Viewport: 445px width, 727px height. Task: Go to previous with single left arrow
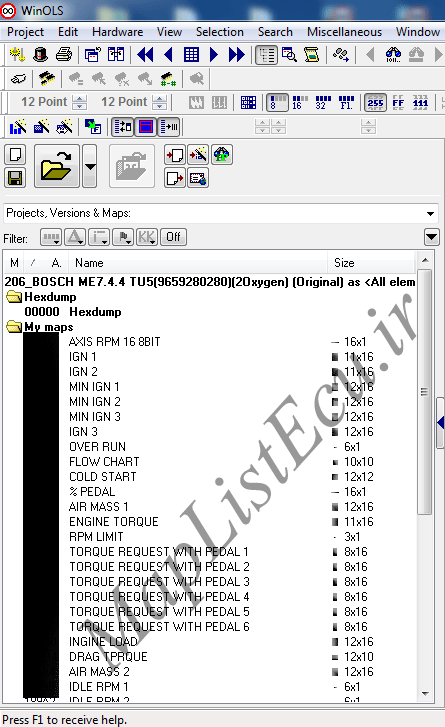(169, 55)
